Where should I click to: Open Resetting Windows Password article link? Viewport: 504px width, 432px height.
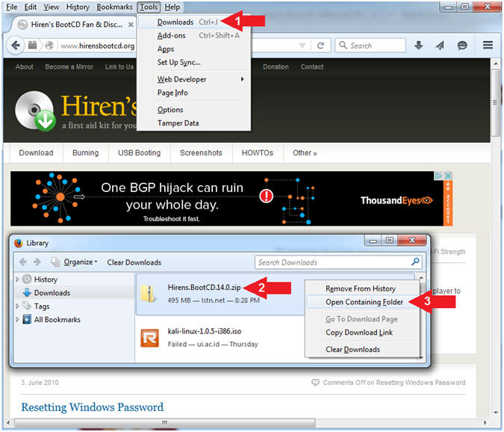93,407
